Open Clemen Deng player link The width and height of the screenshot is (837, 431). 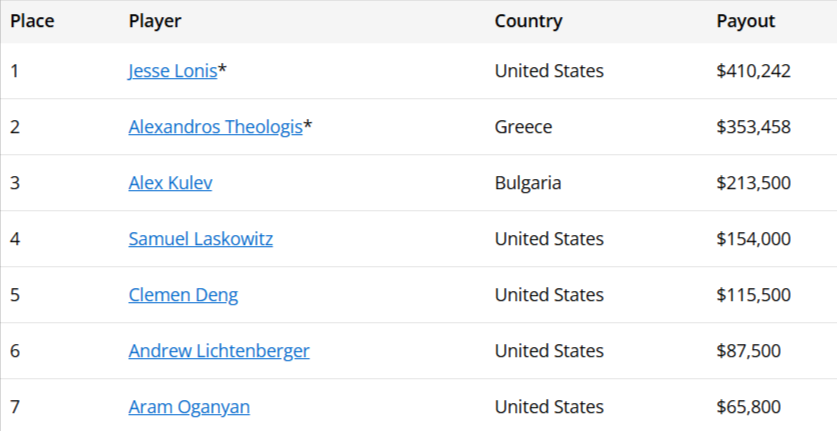[183, 295]
